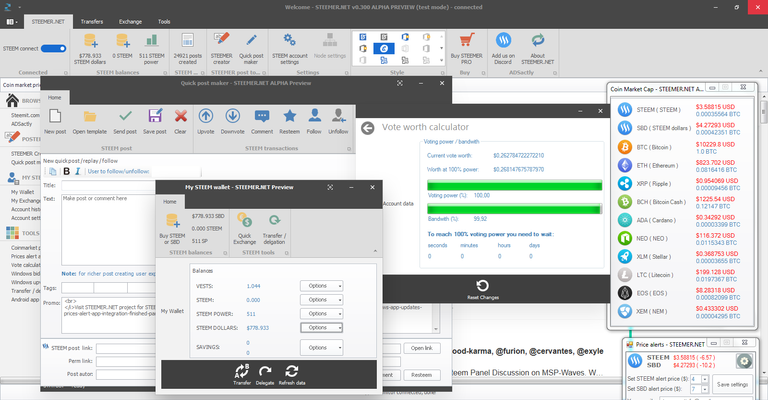Toggle bold formatting in quick post editor
This screenshot has width=768, height=400.
click(x=67, y=171)
